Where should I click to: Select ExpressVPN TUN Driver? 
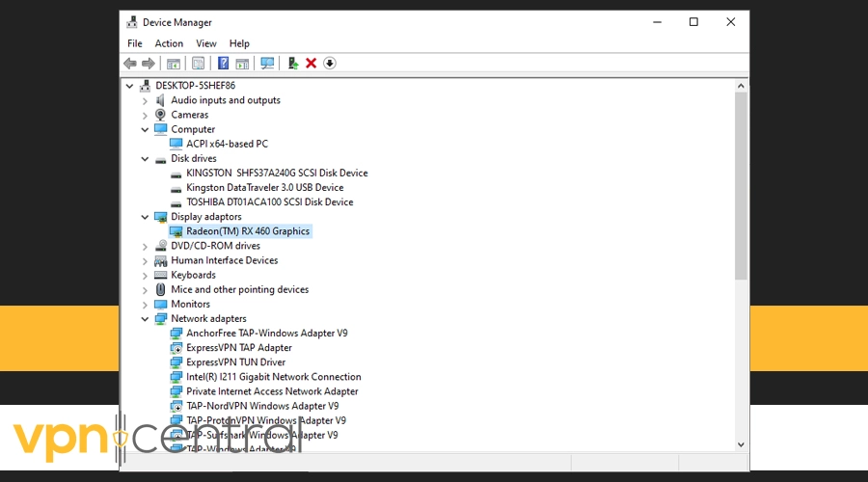236,361
